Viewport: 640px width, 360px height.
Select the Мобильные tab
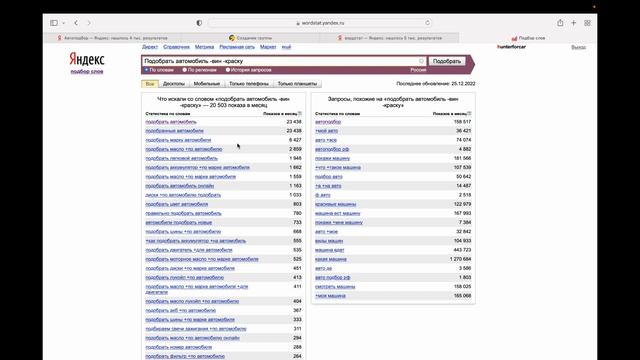207,84
